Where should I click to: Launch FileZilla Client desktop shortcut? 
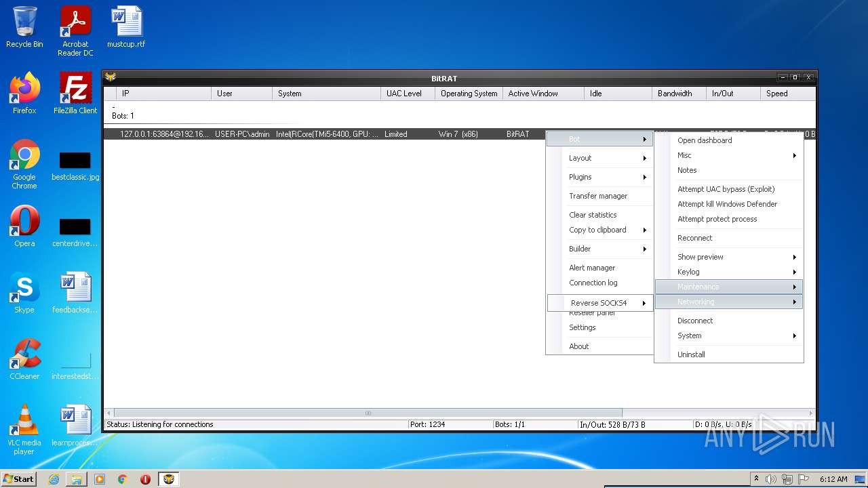point(75,94)
